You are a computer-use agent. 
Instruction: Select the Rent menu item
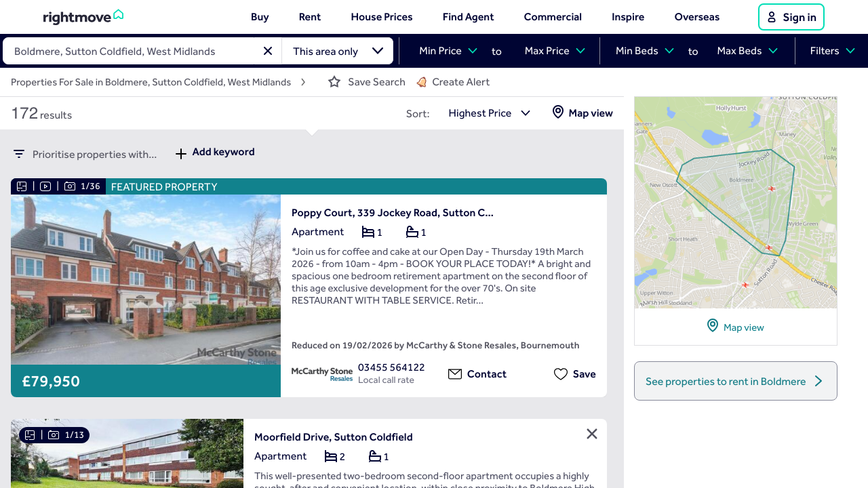click(309, 16)
